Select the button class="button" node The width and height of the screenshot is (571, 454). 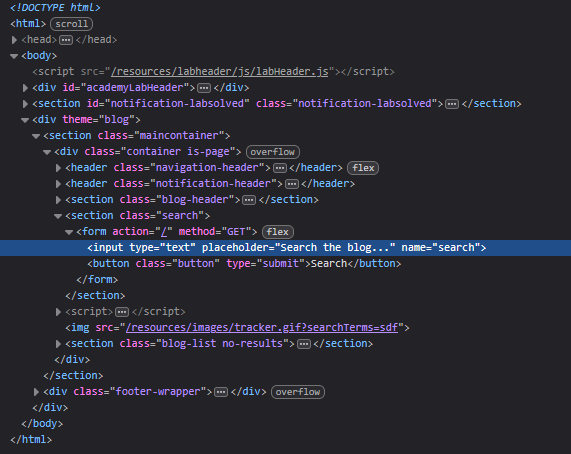[244, 264]
